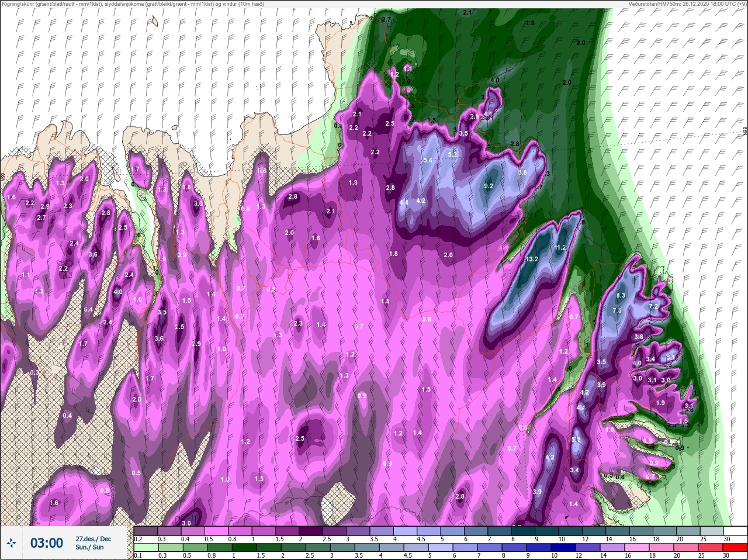The image size is (748, 560).
Task: Click the 8.3 precipitation value on the map
Action: tap(621, 295)
